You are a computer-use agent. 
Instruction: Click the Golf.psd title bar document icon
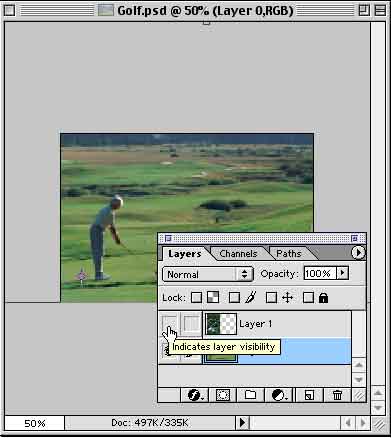[106, 10]
